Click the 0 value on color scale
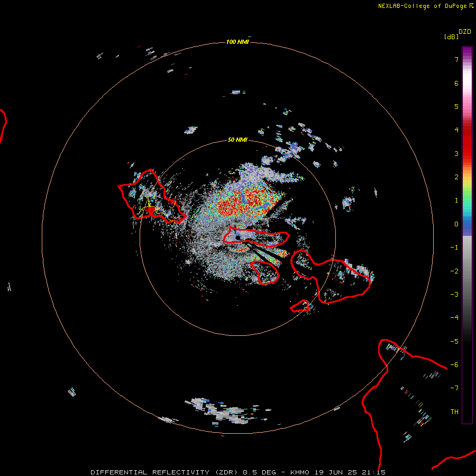 tap(456, 224)
